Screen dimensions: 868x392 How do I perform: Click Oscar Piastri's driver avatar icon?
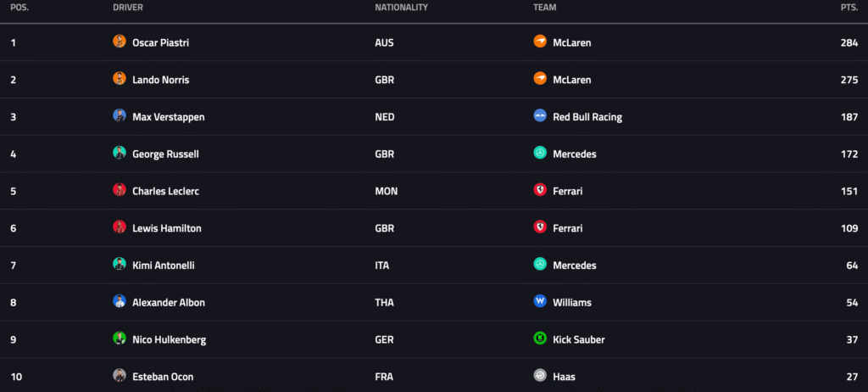120,42
